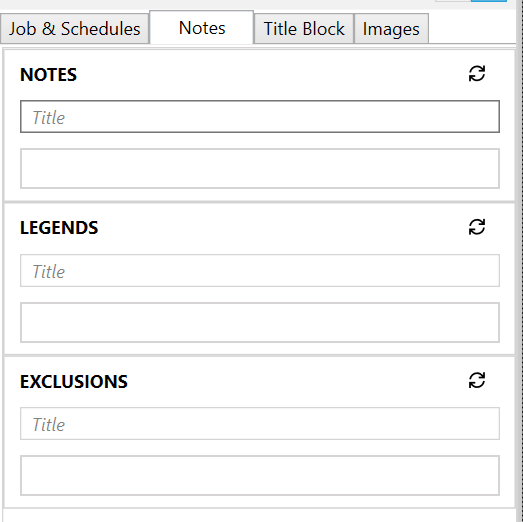
Task: Refresh the EXCLUSIONS section
Action: [477, 380]
